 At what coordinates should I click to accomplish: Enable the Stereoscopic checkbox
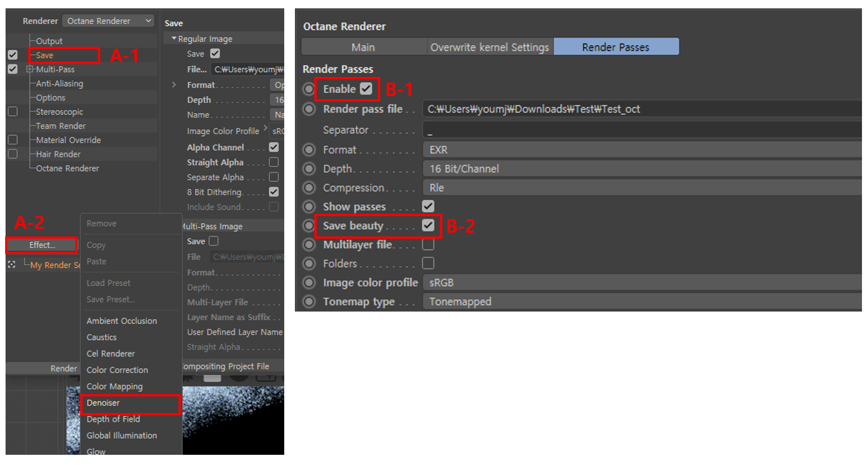point(13,112)
